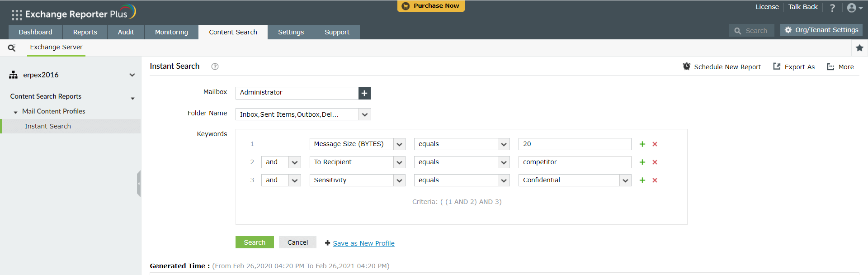868x275 pixels.
Task: Open the Sensitivity field dropdown
Action: [399, 180]
